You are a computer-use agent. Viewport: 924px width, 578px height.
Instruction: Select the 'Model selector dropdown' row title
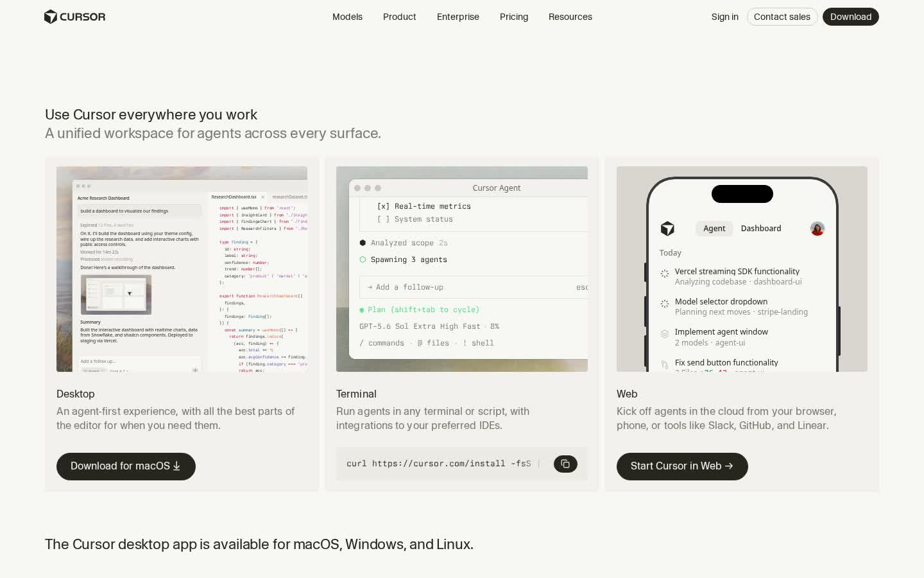(x=721, y=302)
